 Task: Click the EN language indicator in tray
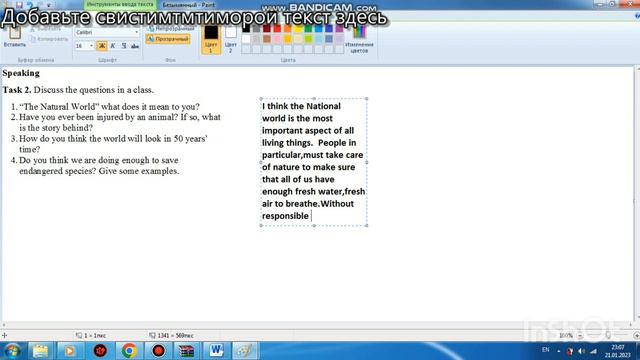[545, 350]
